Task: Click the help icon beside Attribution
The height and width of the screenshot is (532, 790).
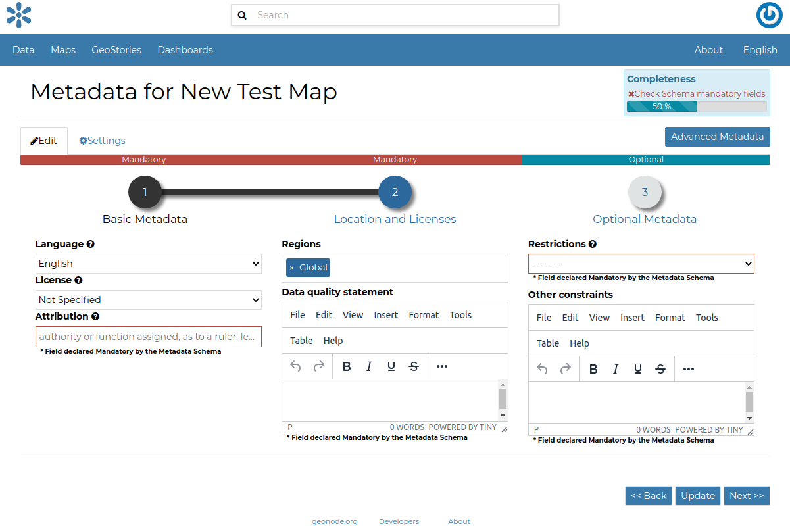Action: click(x=95, y=316)
